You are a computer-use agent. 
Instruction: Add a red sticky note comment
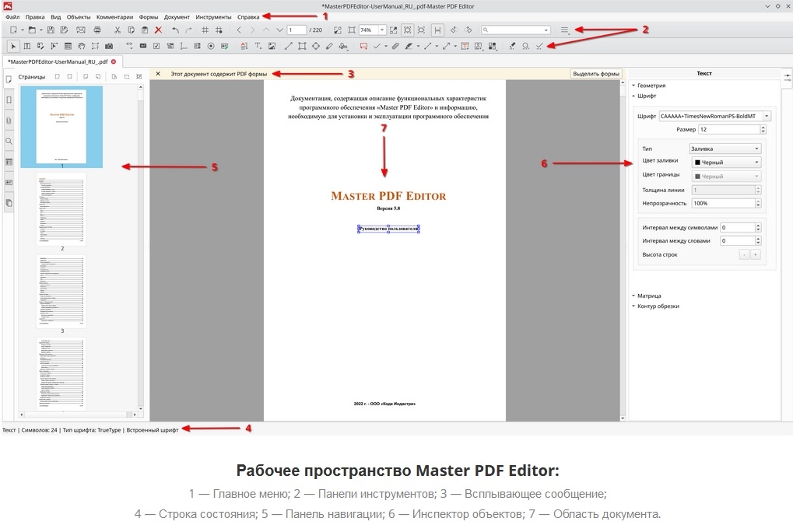(x=363, y=46)
